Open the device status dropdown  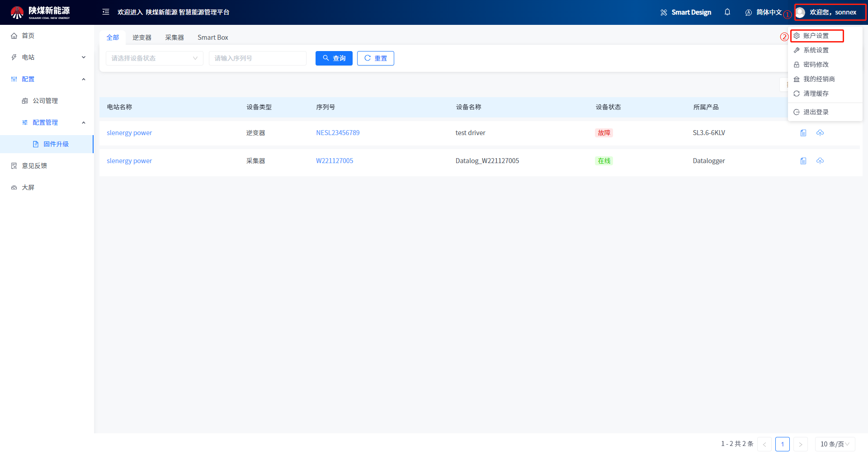point(154,58)
